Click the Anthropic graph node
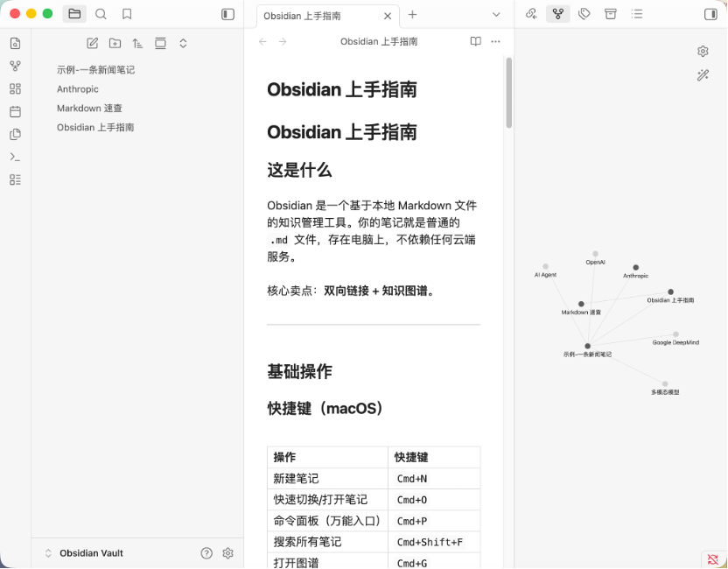The height and width of the screenshot is (569, 728). [x=636, y=268]
